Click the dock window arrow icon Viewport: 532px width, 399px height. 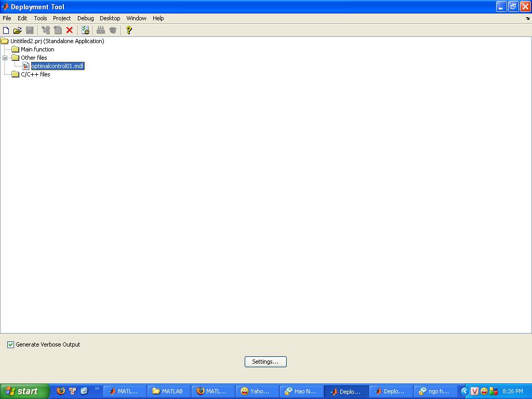(528, 19)
